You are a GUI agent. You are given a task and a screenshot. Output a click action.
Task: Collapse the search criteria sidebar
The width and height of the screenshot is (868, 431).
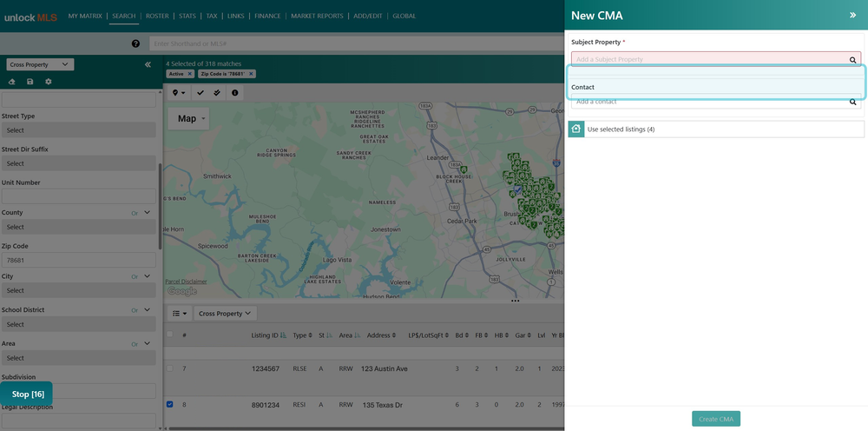click(148, 65)
